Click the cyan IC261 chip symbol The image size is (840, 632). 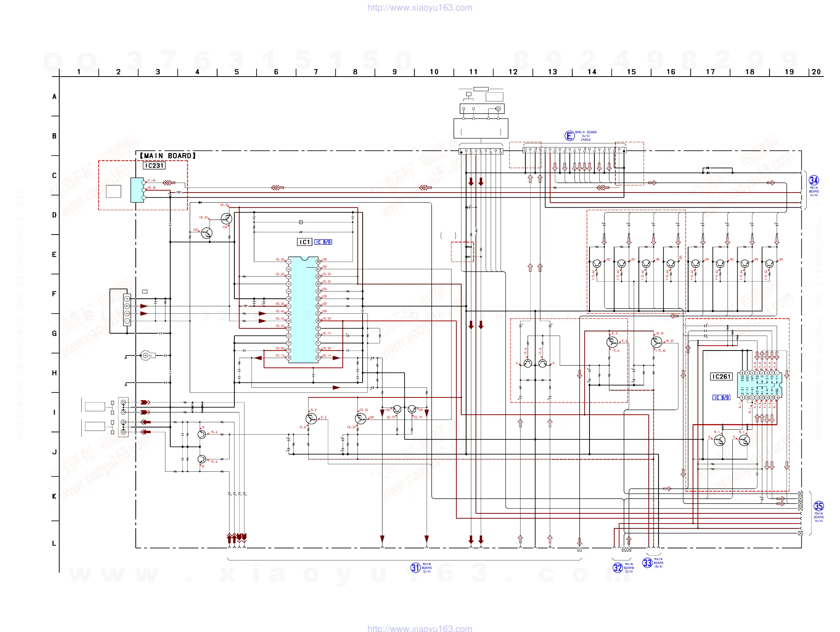pos(759,386)
